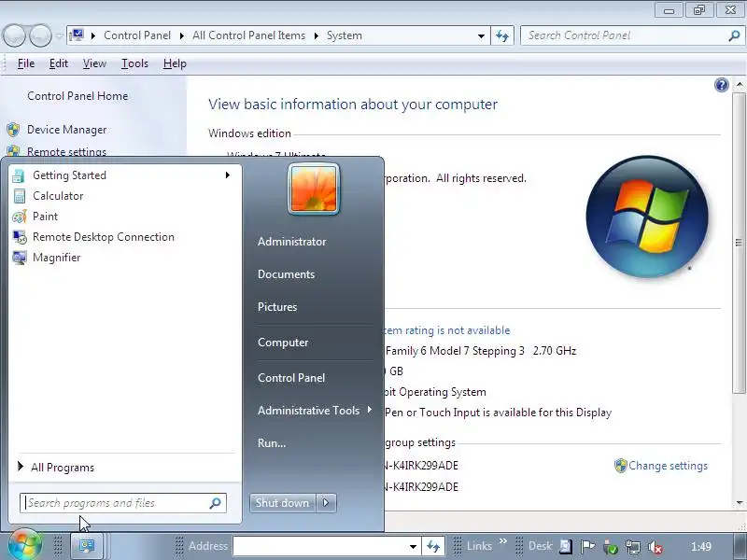
Task: Open the taskbar Address dropdown arrow
Action: tap(413, 547)
